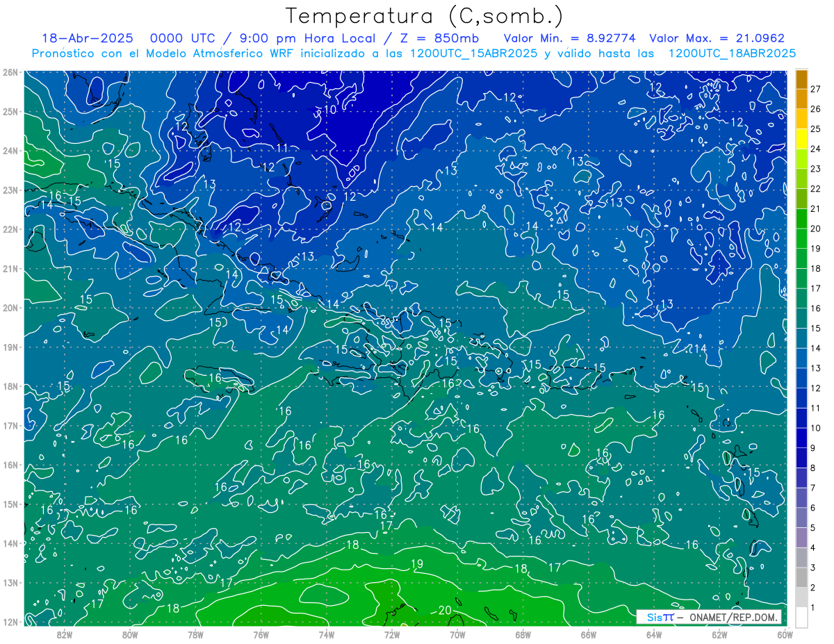The height and width of the screenshot is (644, 834).
Task: Click the 13N latitude axis label
Action: pos(10,583)
